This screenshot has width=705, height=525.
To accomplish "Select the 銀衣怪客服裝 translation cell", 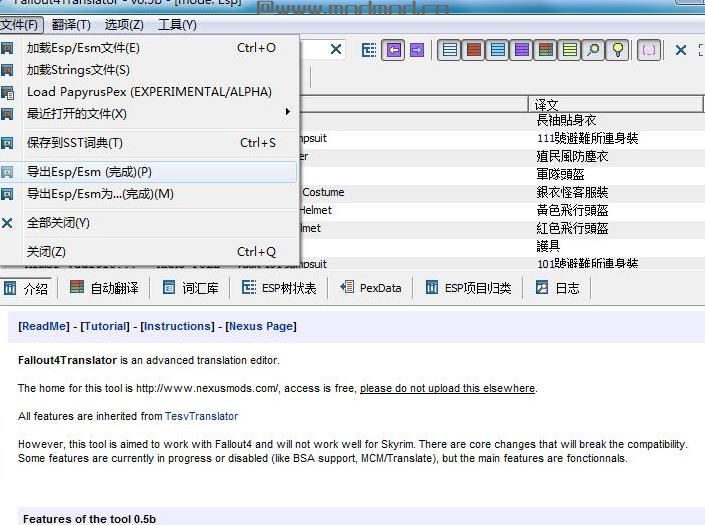I will 617,192.
